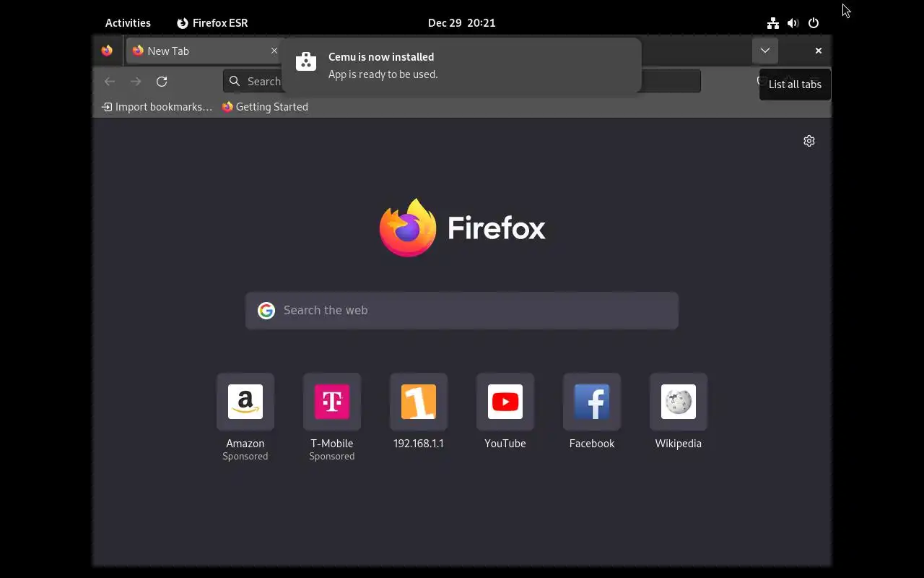
Task: Reload the current page
Action: pos(162,82)
